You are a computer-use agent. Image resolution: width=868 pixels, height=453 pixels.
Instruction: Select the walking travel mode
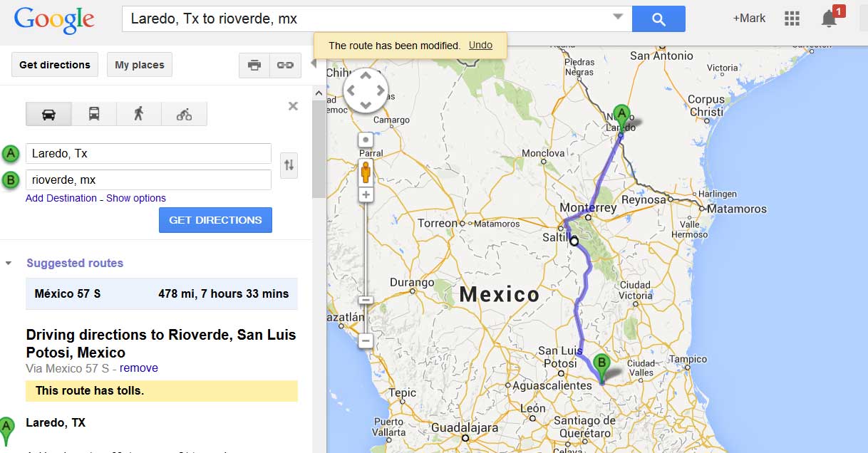click(x=139, y=114)
